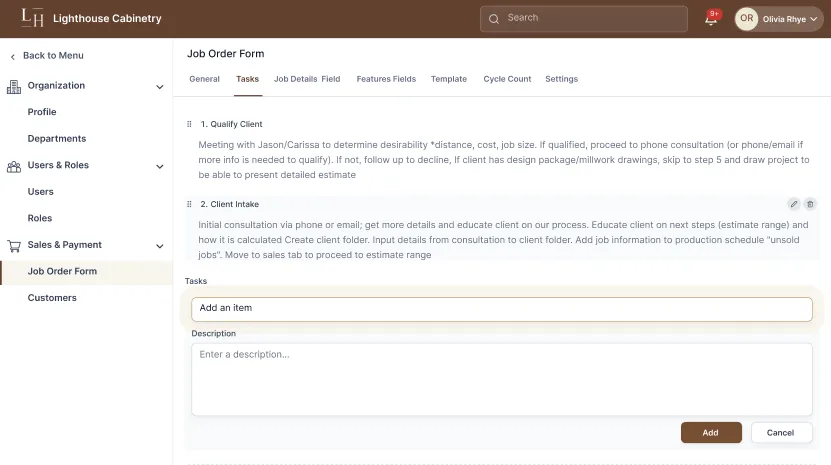Collapse the Users & Roles section
Viewport: 831px width, 465px height.
[x=160, y=166]
